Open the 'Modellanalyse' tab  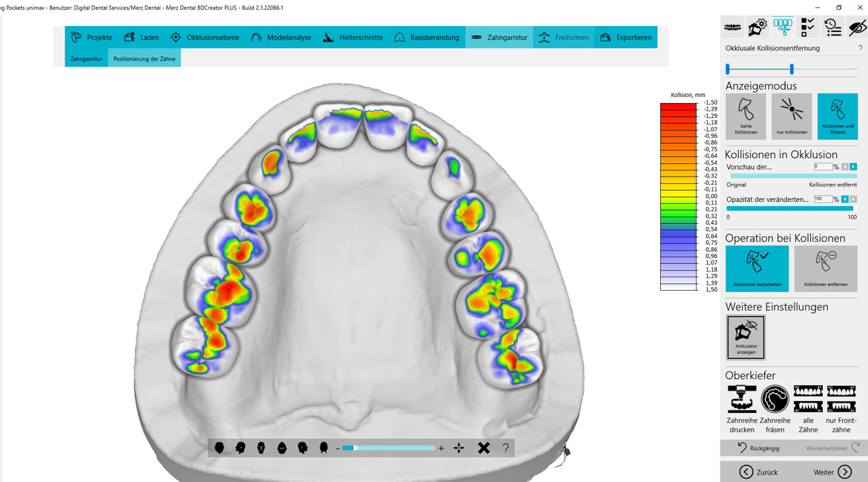280,38
